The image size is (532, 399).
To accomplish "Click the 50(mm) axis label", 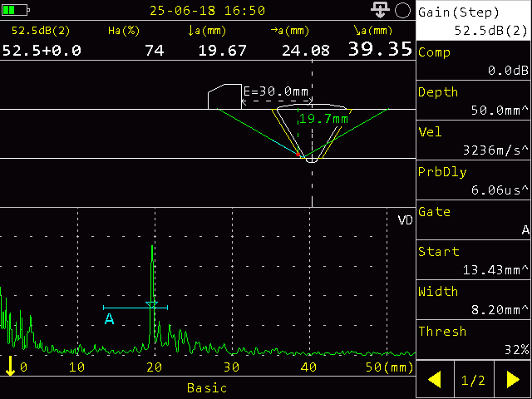I will pyautogui.click(x=390, y=367).
